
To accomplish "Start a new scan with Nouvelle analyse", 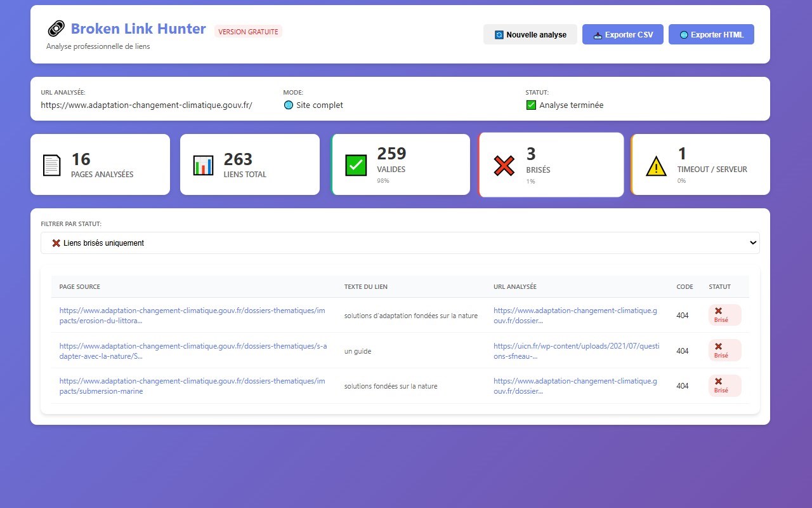I will 530,34.
